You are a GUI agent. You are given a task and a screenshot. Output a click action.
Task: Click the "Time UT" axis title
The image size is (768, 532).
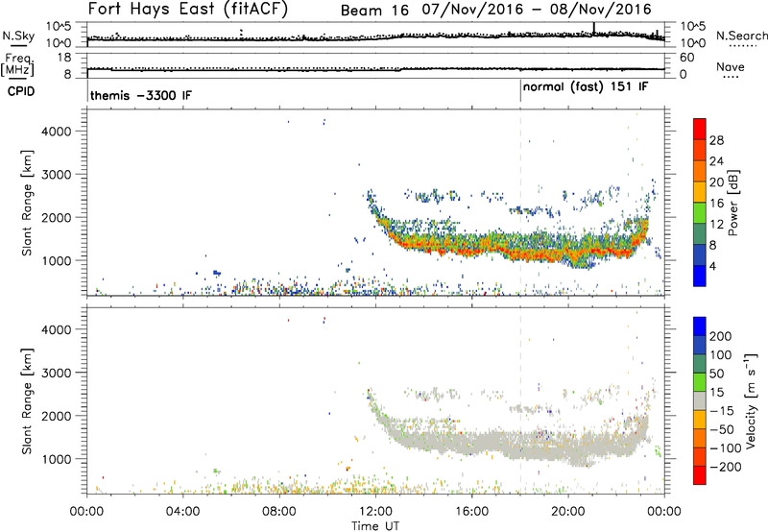375,525
